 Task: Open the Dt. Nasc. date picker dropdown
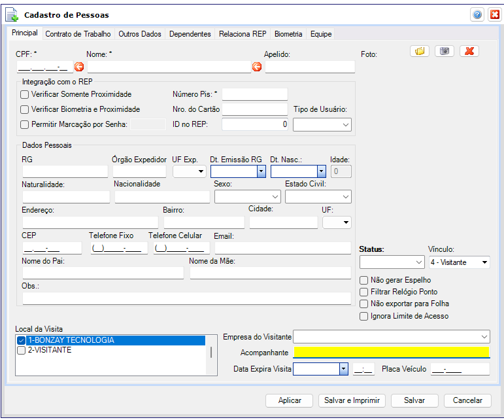[x=321, y=171]
